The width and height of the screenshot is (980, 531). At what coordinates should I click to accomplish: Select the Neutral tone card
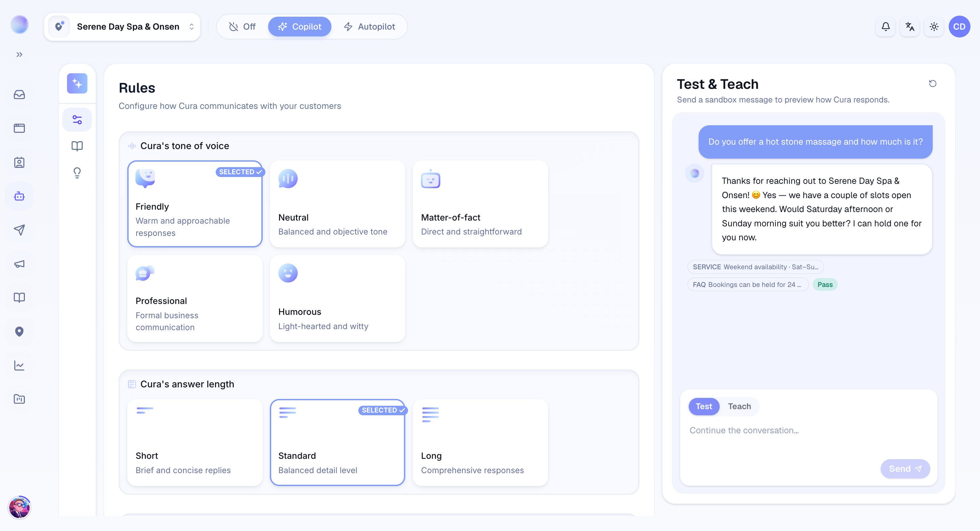coord(338,204)
